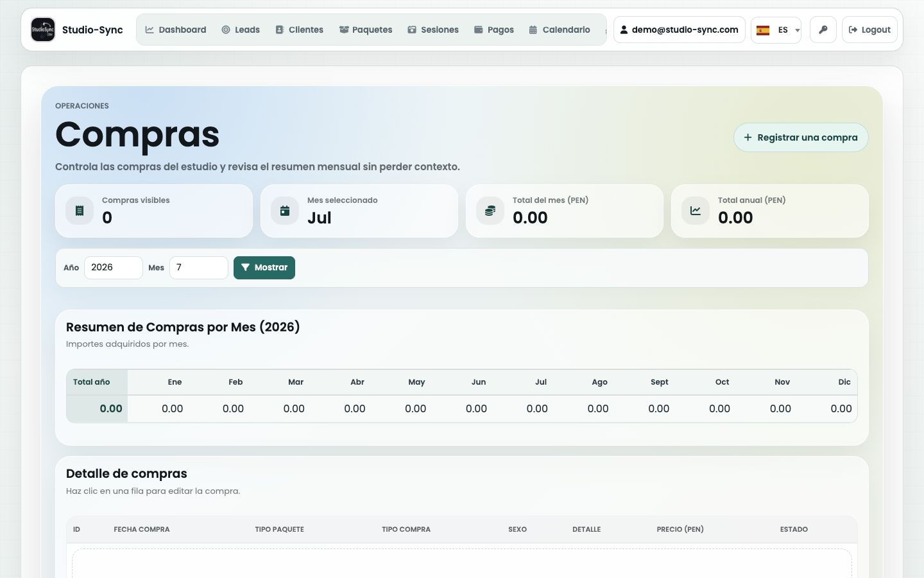Open the Clientes page

pyautogui.click(x=299, y=30)
